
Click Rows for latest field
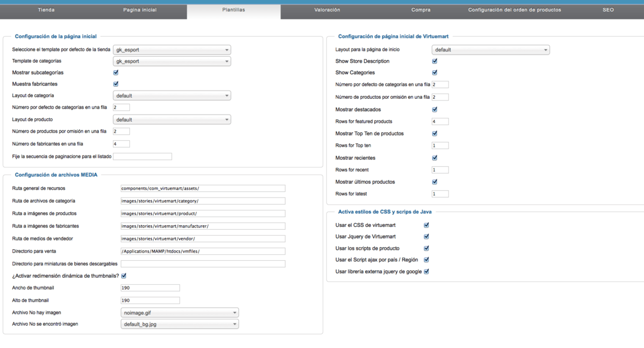[x=440, y=194]
